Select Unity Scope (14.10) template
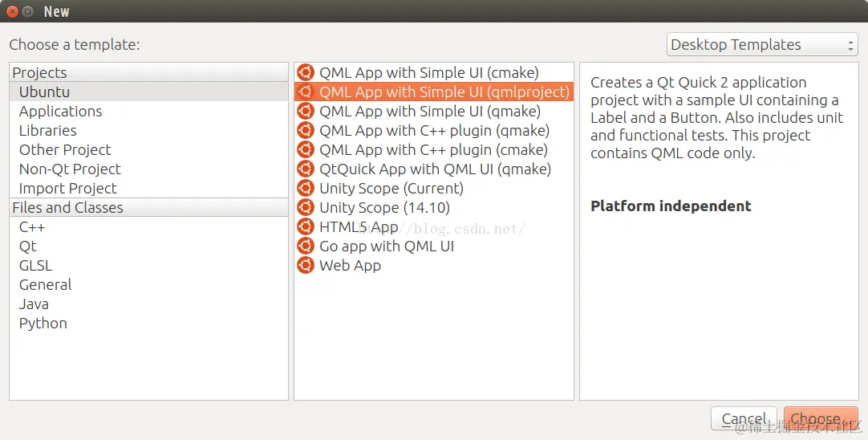This screenshot has height=440, width=868. pos(384,208)
